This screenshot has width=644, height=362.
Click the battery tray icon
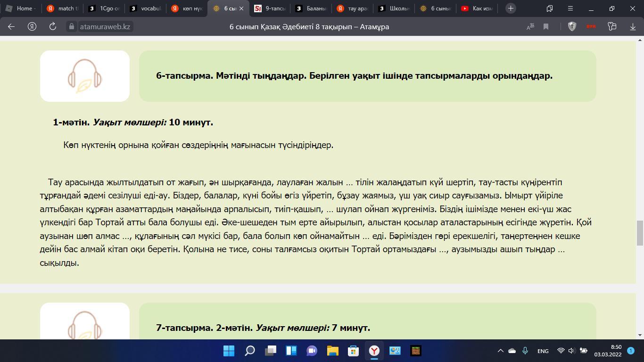point(583,351)
